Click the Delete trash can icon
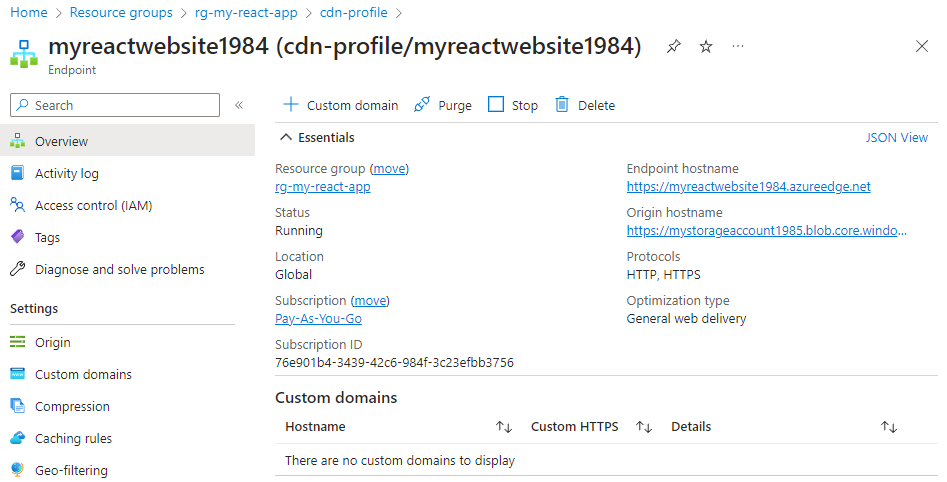This screenshot has height=482, width=947. coord(562,104)
